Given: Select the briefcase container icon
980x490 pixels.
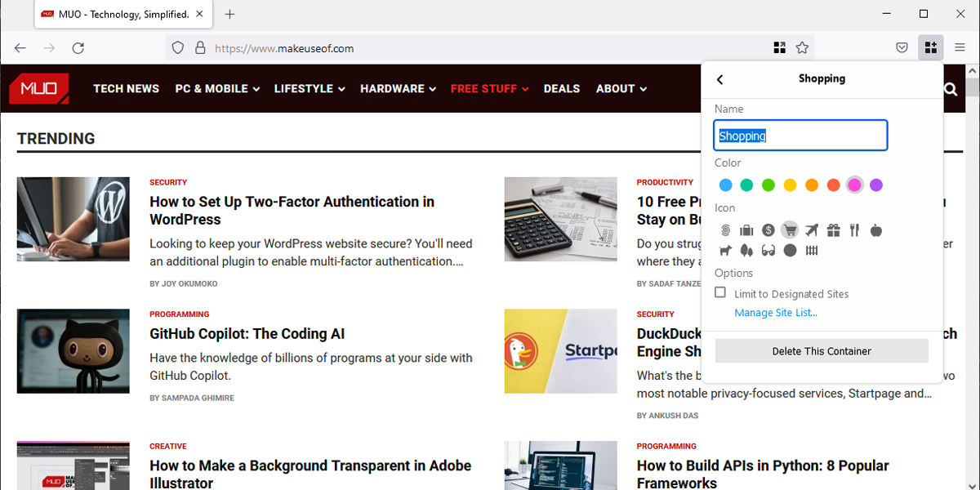Looking at the screenshot, I should point(746,230).
